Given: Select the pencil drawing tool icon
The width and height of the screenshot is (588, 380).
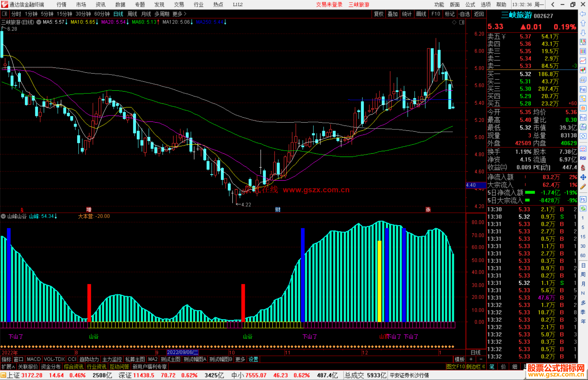Looking at the screenshot, I should pos(583,187).
